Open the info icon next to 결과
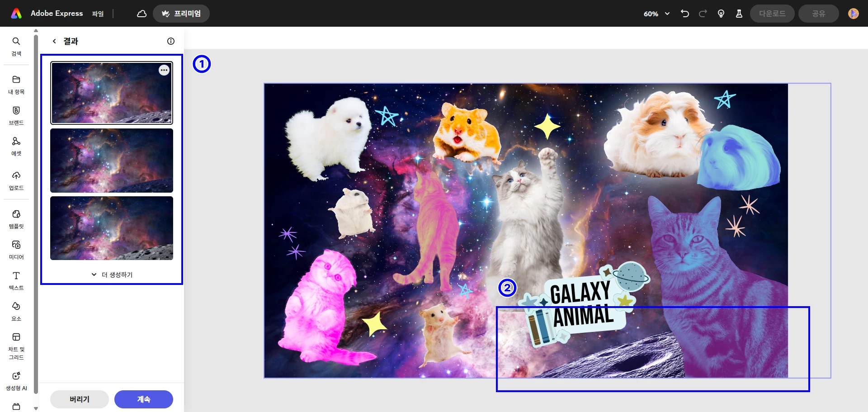The image size is (868, 412). click(x=171, y=41)
